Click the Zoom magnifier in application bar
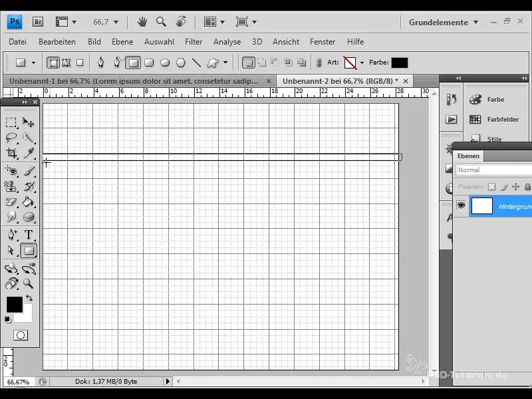Viewport: 532px width, 399px height. point(161,22)
